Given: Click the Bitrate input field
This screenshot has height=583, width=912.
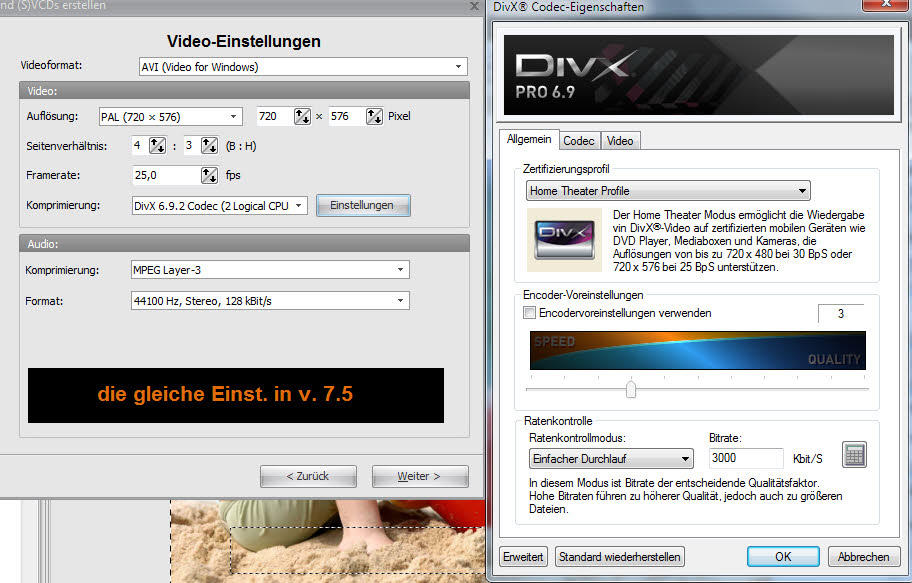Looking at the screenshot, I should (x=743, y=458).
